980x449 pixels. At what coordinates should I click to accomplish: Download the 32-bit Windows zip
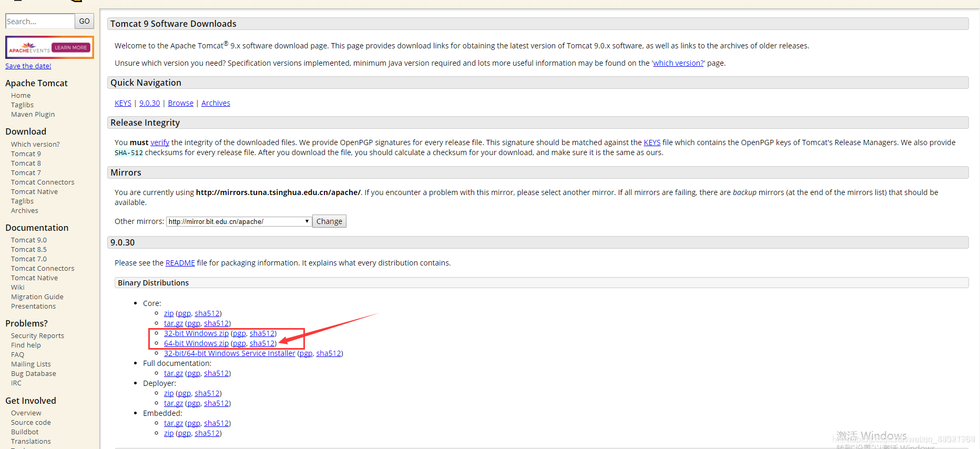[196, 333]
